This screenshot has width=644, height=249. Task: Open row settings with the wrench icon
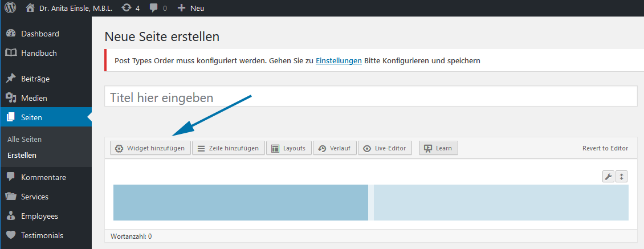click(608, 177)
